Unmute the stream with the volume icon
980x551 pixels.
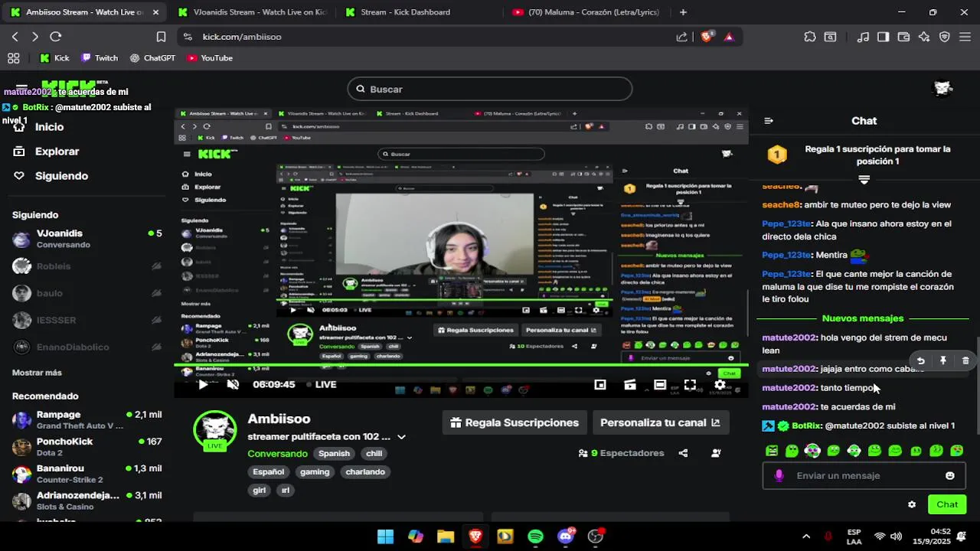click(x=233, y=384)
